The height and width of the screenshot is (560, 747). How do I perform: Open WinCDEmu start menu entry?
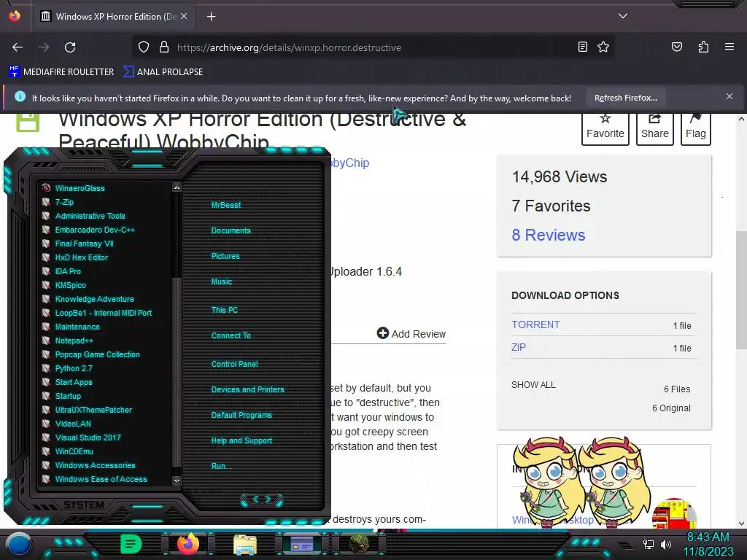[74, 451]
